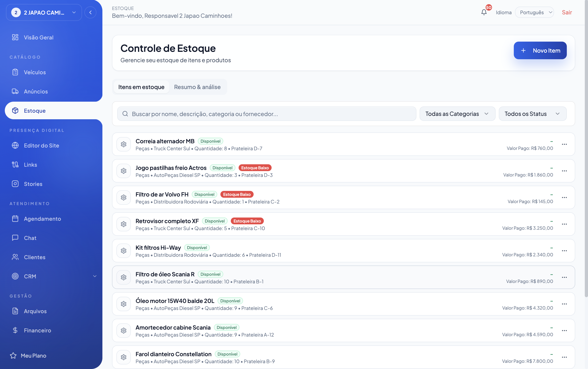Click Estoque Baixo badge on Retrovisor completo XF

(247, 221)
